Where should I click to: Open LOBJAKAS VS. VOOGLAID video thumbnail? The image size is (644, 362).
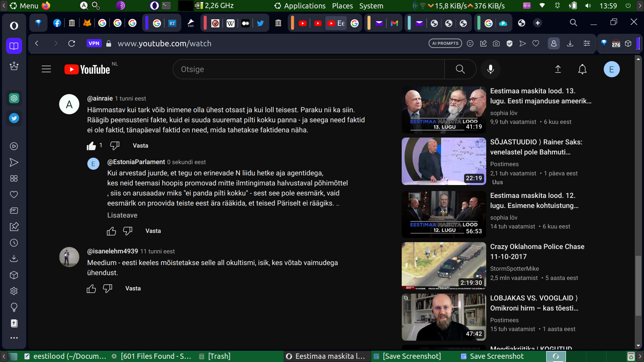[444, 317]
